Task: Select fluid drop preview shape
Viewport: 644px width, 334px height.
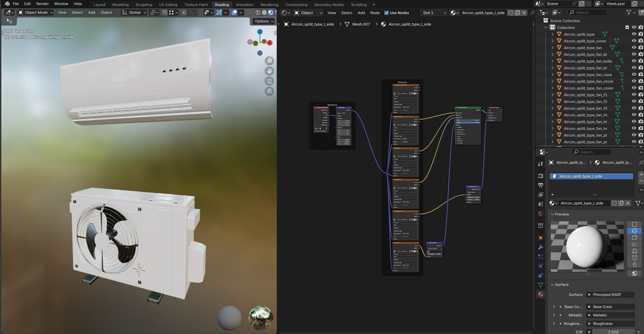Action: coord(634,264)
